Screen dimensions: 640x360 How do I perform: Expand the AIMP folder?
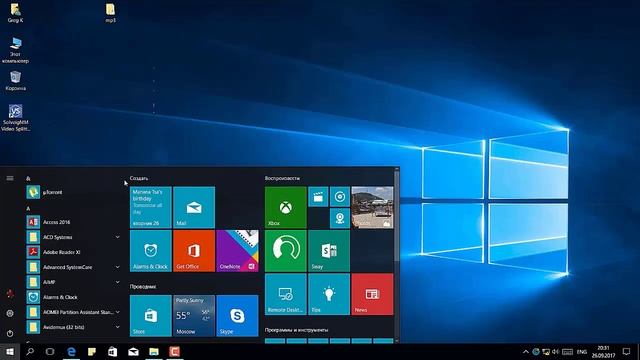118,282
